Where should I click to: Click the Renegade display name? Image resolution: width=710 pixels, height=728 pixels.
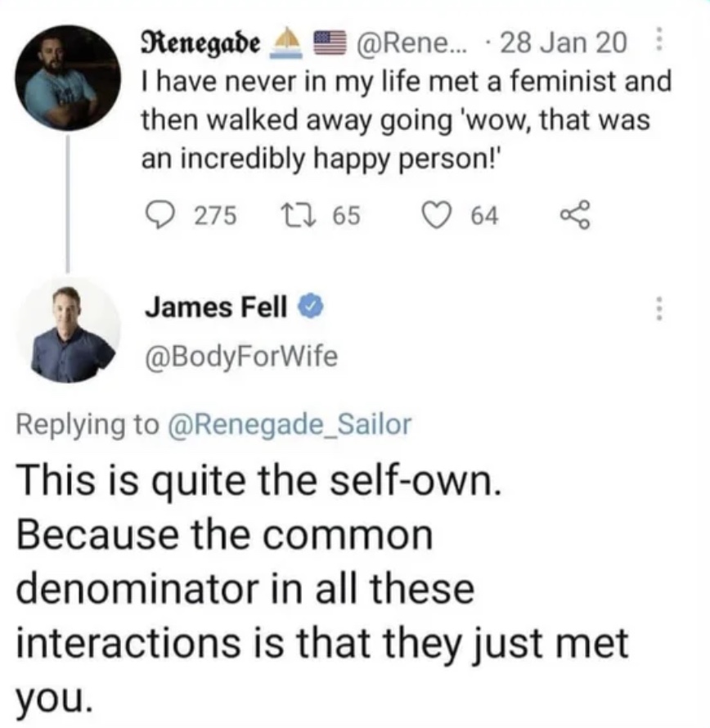200,43
